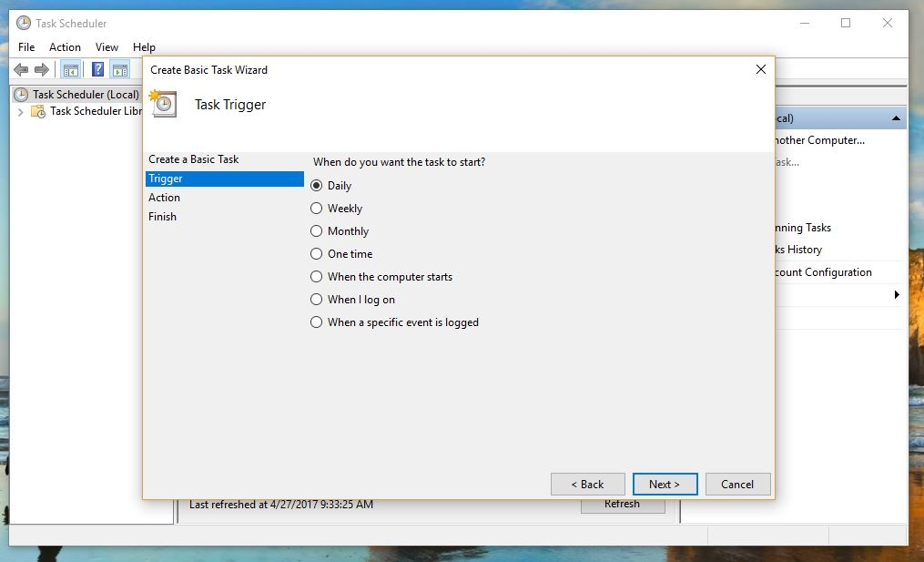924x562 pixels.
Task: Click the Task Scheduler Library folder icon
Action: pos(38,111)
